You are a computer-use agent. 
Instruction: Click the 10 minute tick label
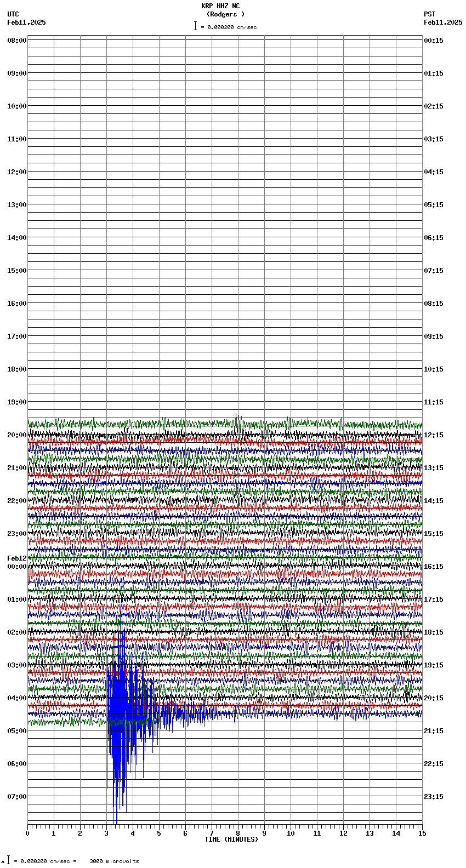click(291, 833)
